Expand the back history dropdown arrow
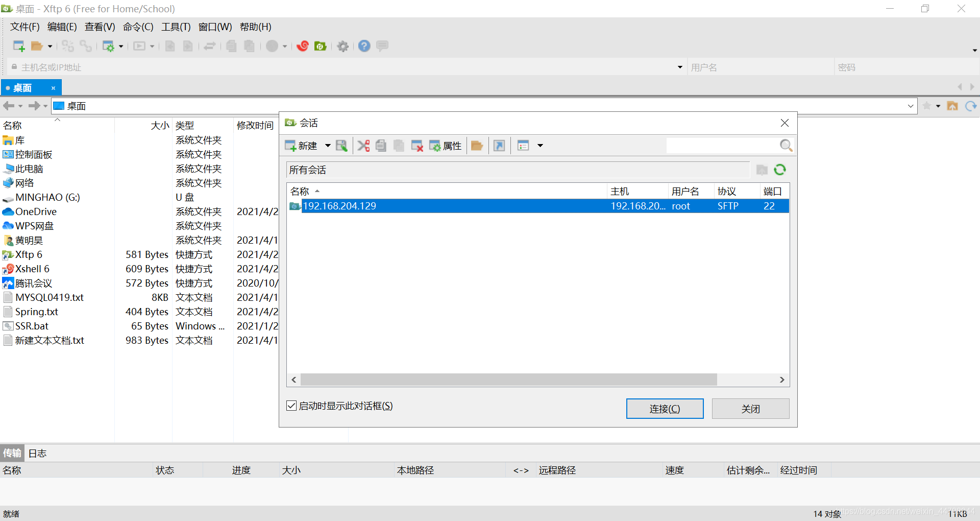Image resolution: width=980 pixels, height=521 pixels. tap(20, 106)
